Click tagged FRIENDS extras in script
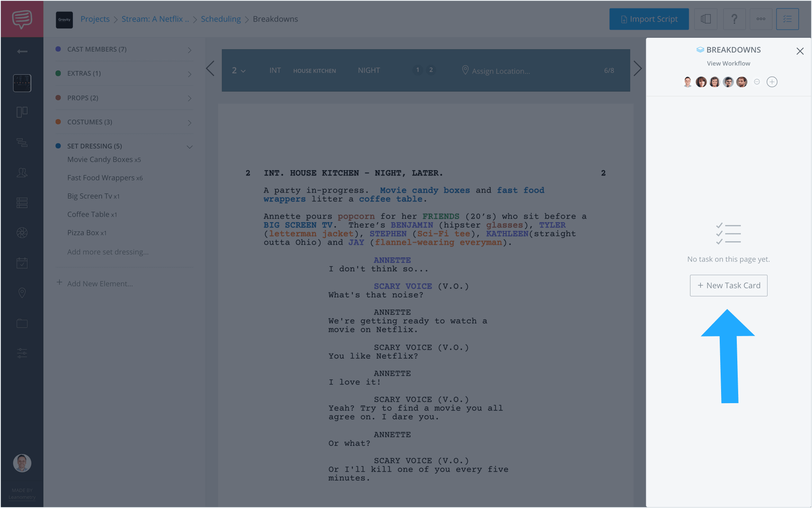812x508 pixels. (441, 216)
